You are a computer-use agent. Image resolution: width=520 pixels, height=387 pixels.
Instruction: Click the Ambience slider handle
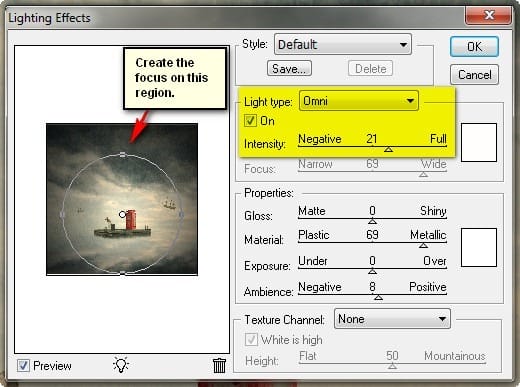(x=378, y=297)
